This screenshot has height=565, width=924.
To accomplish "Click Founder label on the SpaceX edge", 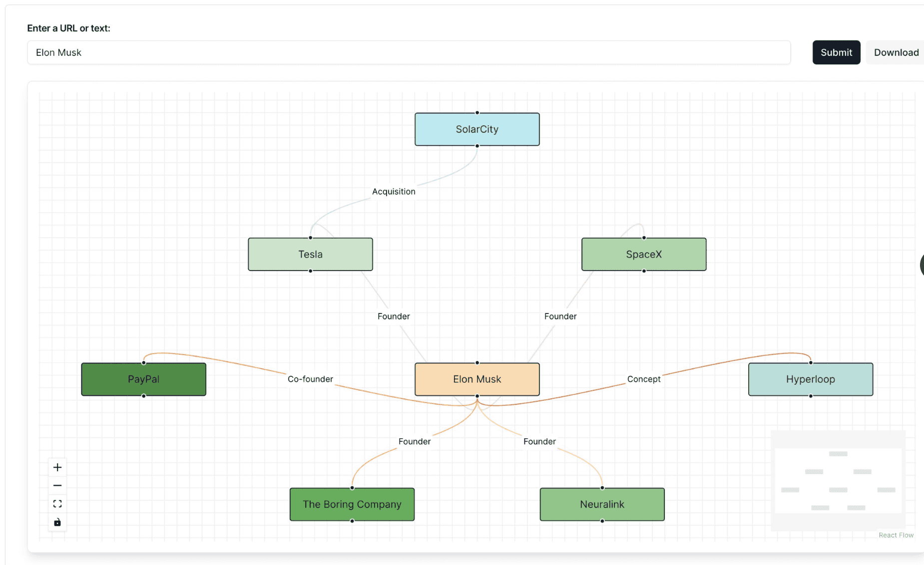I will [x=560, y=316].
